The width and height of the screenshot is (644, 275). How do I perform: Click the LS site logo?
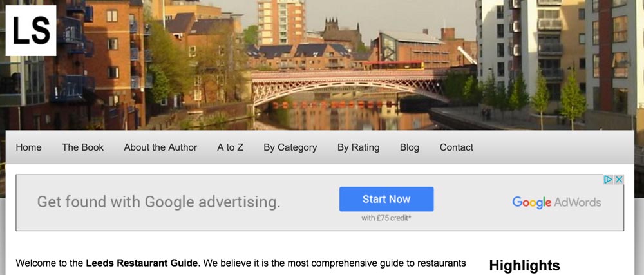(31, 30)
